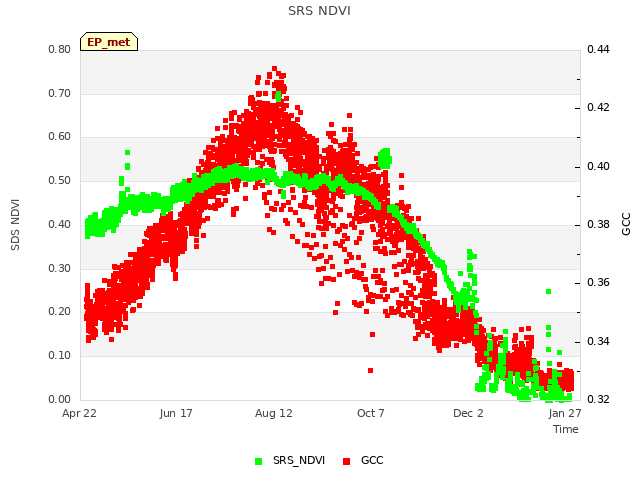Click the Aug 12 date tick label
The height and width of the screenshot is (480, 640).
tap(274, 413)
